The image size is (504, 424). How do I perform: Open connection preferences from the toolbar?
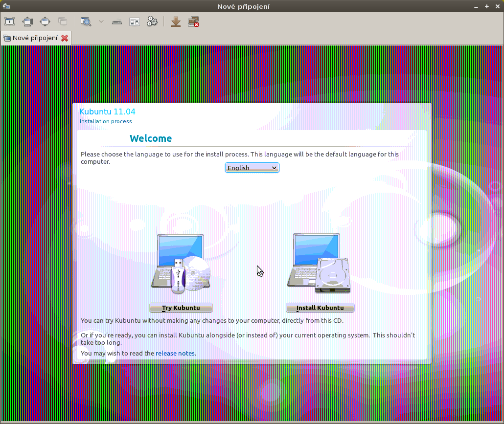pos(135,22)
